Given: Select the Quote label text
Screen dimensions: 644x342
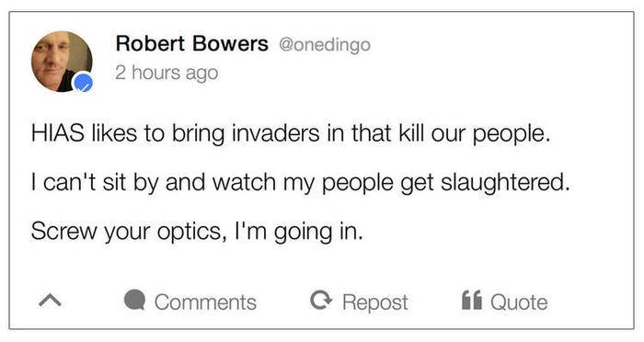Looking at the screenshot, I should click(x=519, y=302).
